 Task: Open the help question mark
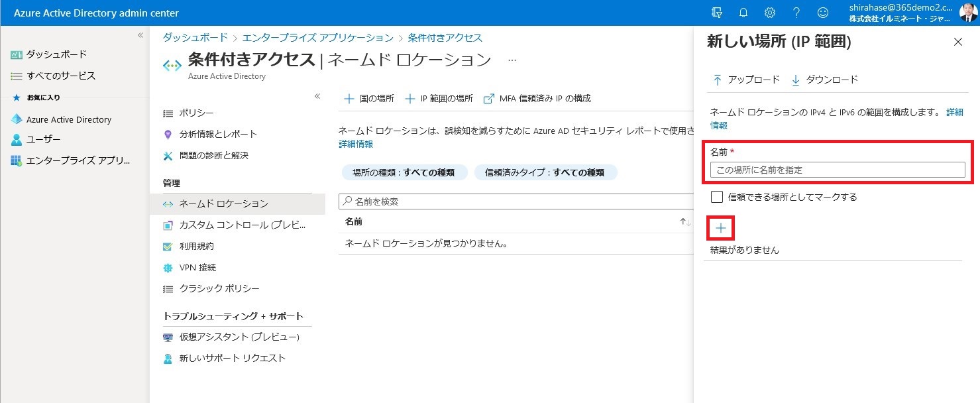point(796,13)
